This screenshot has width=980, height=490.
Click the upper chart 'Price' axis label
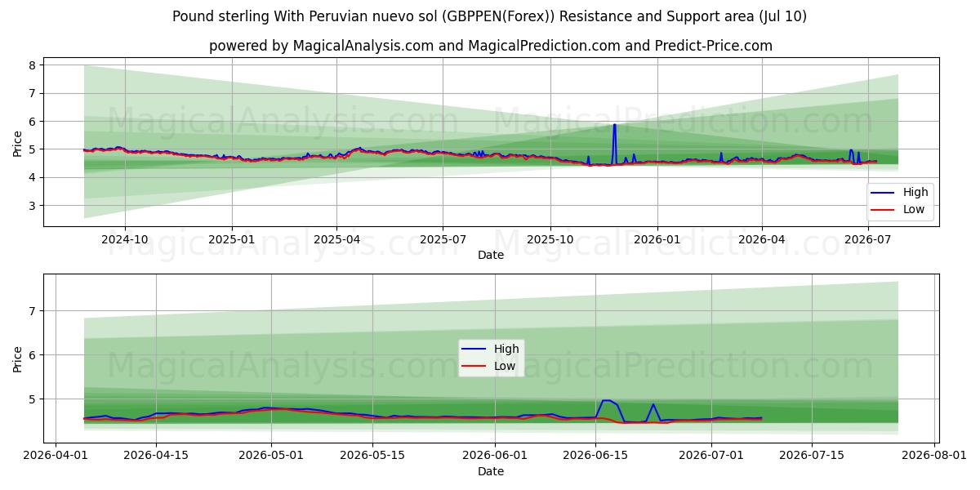(18, 142)
